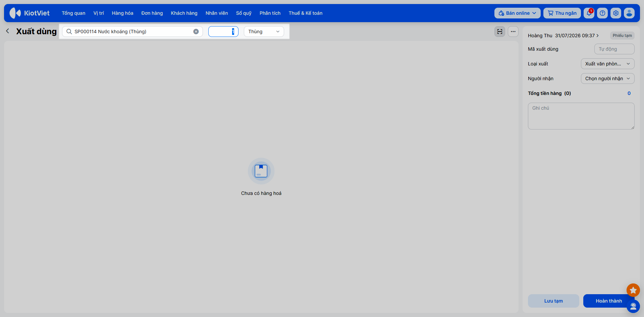Open the notifications bell

click(x=589, y=13)
